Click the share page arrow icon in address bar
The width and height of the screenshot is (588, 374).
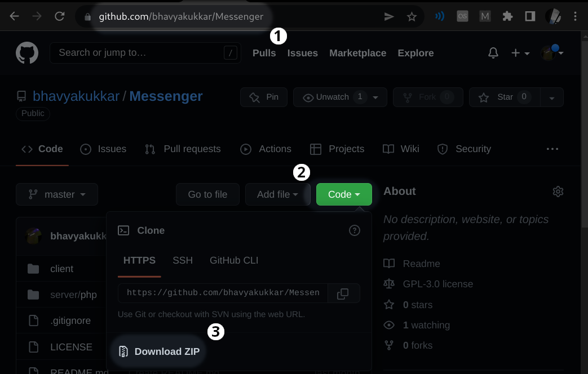click(x=389, y=16)
